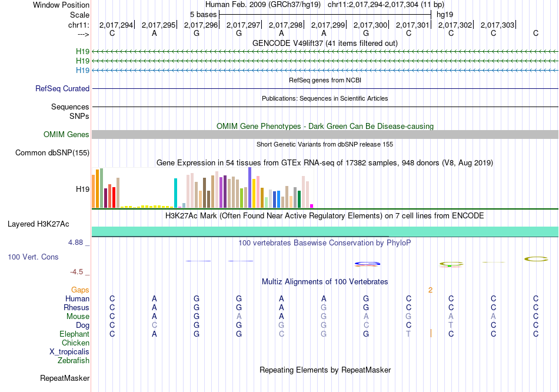Click the Window Position track label

(61, 5)
